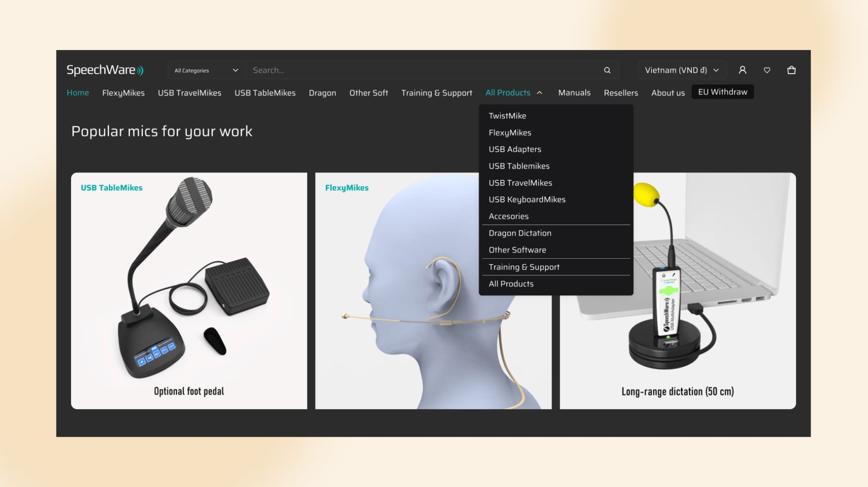This screenshot has height=487, width=868.
Task: Select Dragon Dictation from the dropdown menu
Action: click(556, 233)
